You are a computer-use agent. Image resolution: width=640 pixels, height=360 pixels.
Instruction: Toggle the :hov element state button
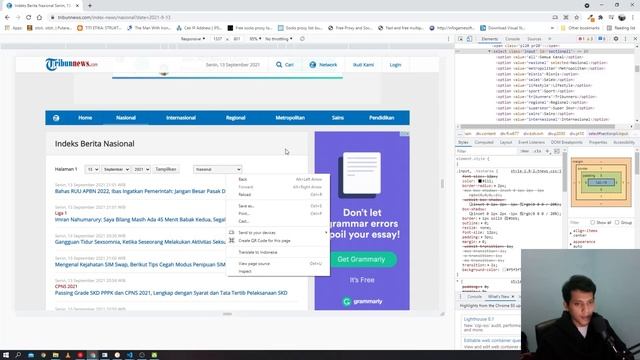point(524,151)
